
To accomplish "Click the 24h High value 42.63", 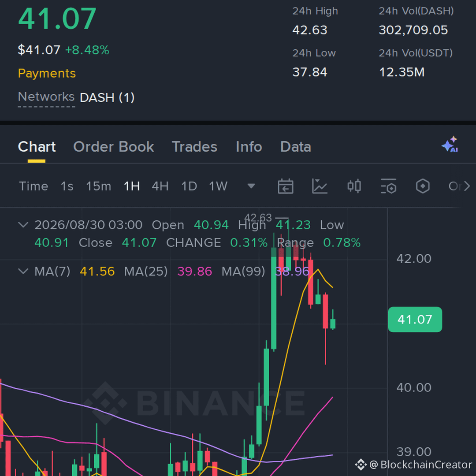I will pos(310,30).
